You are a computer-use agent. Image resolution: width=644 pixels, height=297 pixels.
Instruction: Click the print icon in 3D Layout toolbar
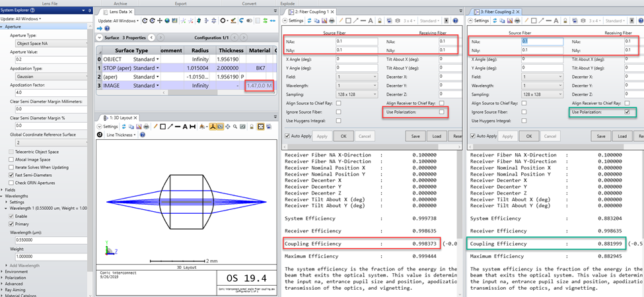point(146,127)
